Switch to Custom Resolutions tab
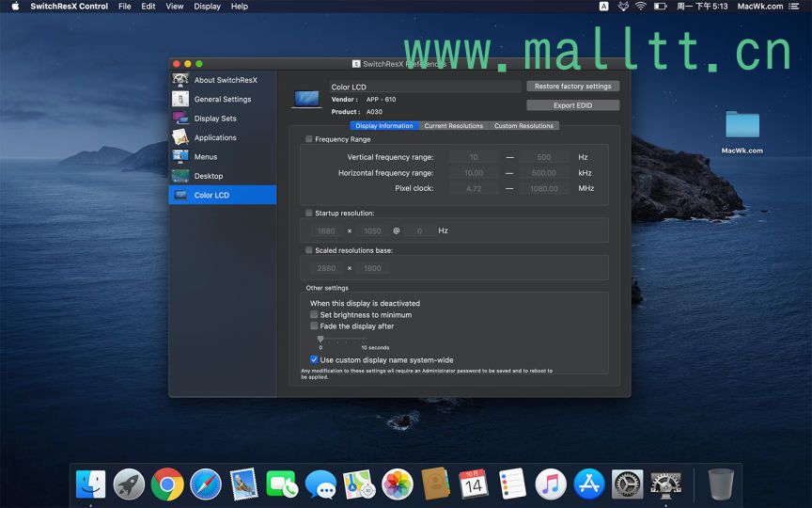 pos(523,126)
